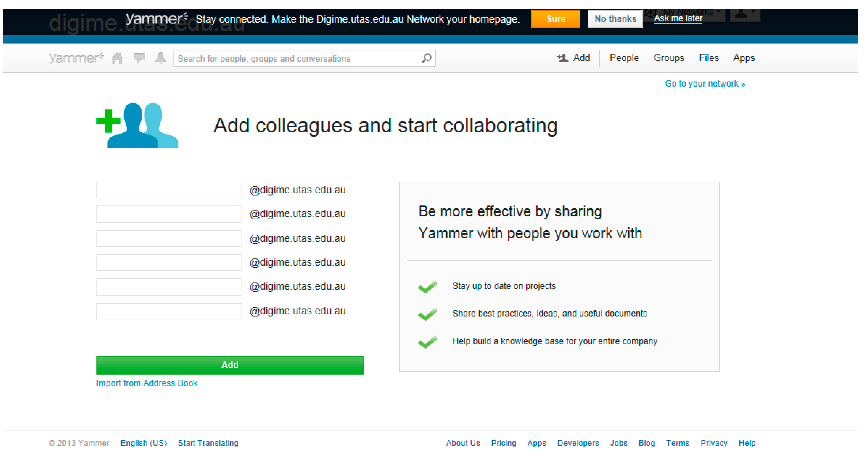Show notifications via the bell icon
Image resolution: width=868 pixels, height=460 pixels.
pyautogui.click(x=161, y=58)
